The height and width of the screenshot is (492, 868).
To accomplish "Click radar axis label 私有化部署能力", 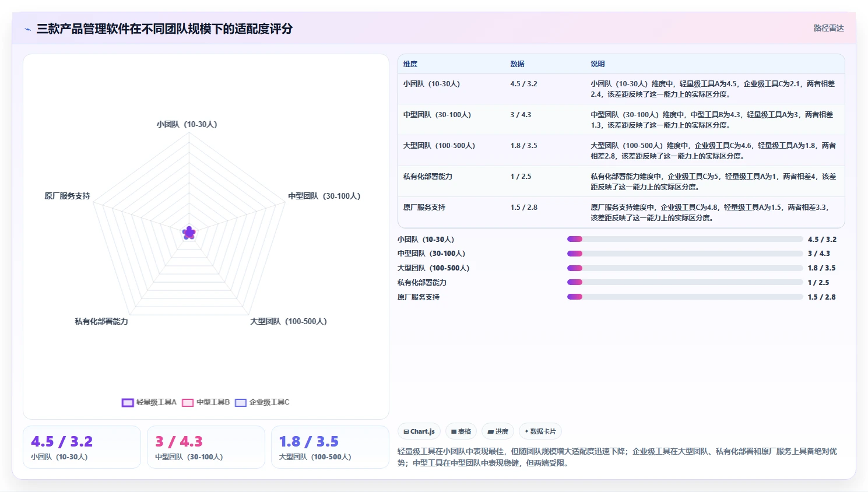I will tap(101, 321).
